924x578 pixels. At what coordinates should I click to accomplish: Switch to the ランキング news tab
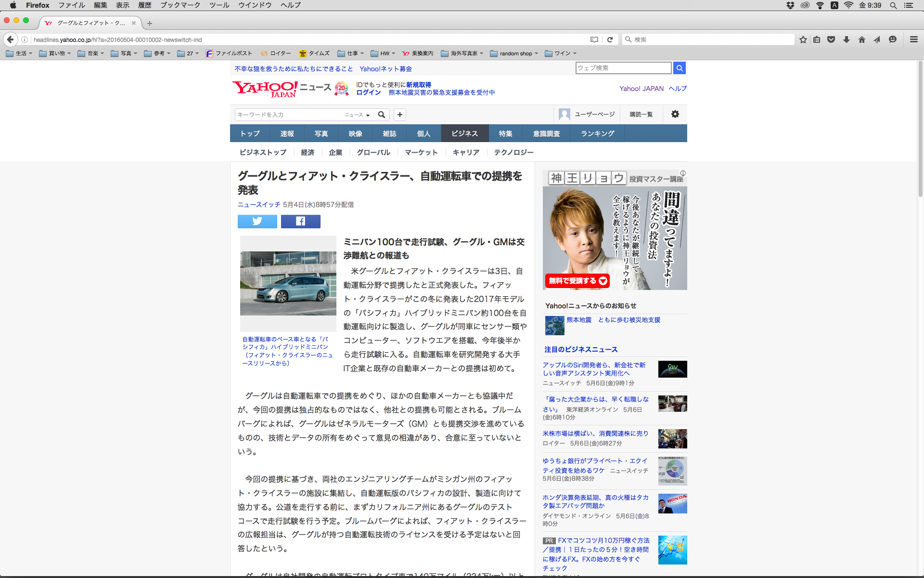(597, 133)
